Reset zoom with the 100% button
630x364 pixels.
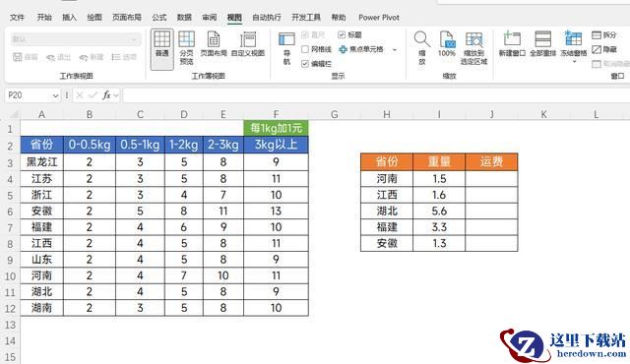pos(446,44)
